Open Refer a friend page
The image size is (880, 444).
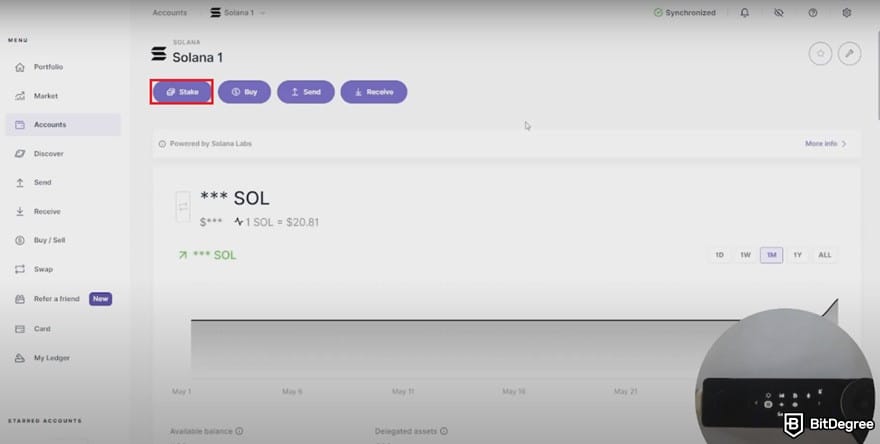(56, 299)
